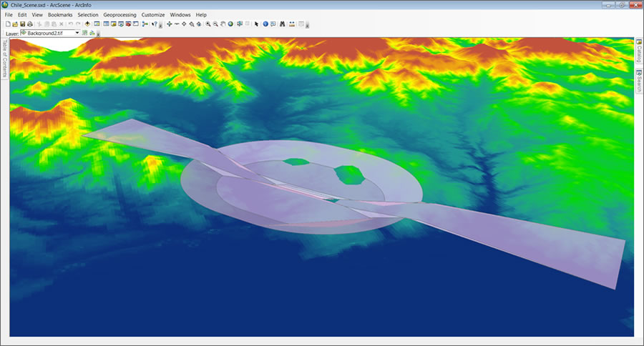644x346 pixels.
Task: Show the Catalog side tab
Action: pos(639,51)
